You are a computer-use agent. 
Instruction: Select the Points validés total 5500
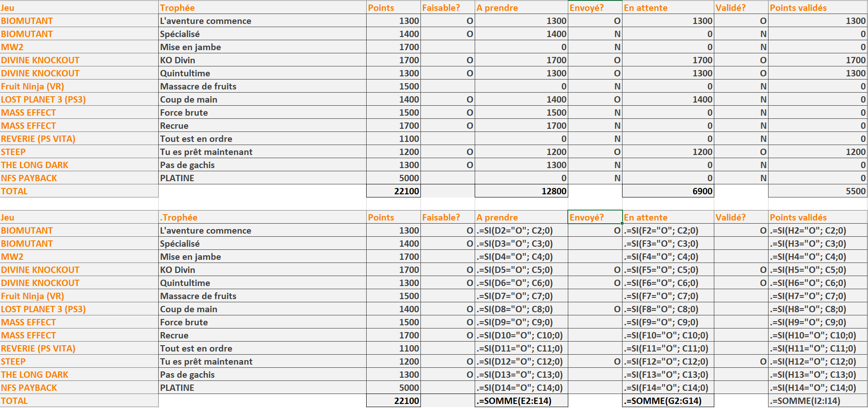click(x=817, y=191)
